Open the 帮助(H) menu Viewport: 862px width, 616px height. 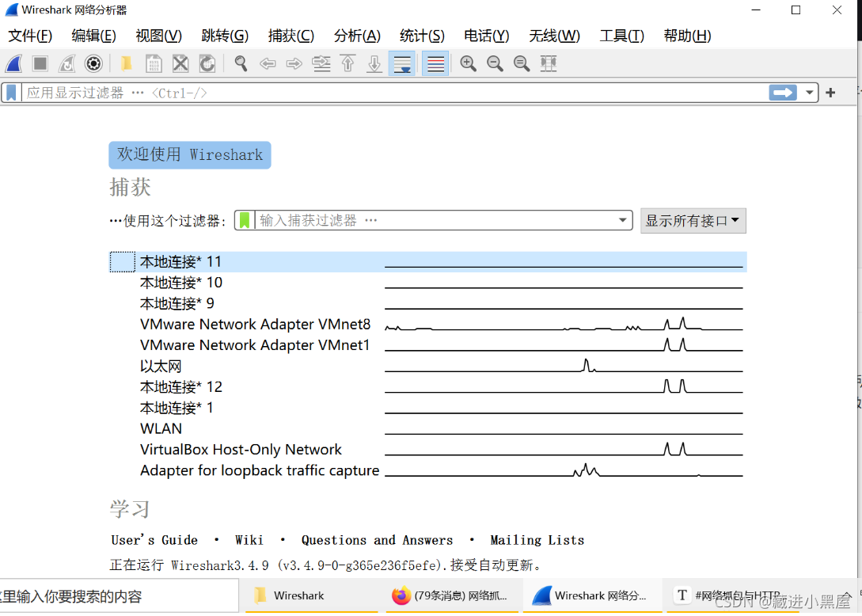687,36
